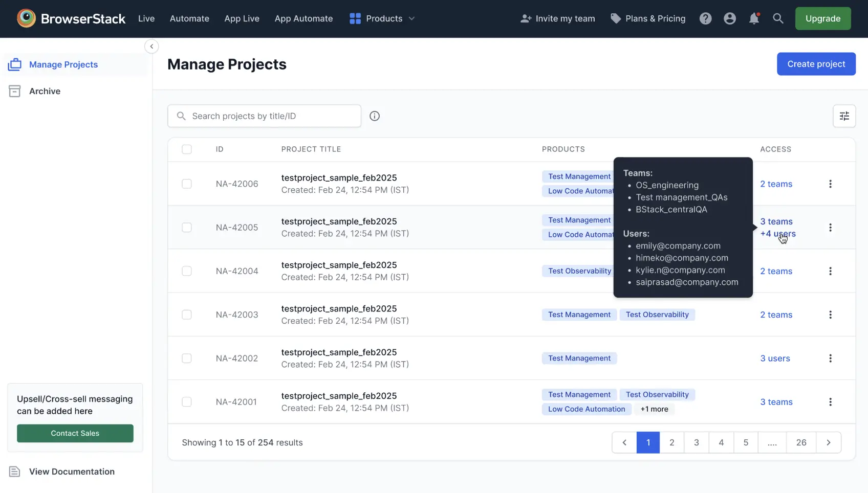
Task: Click the green Upgrade button
Action: pyautogui.click(x=823, y=18)
